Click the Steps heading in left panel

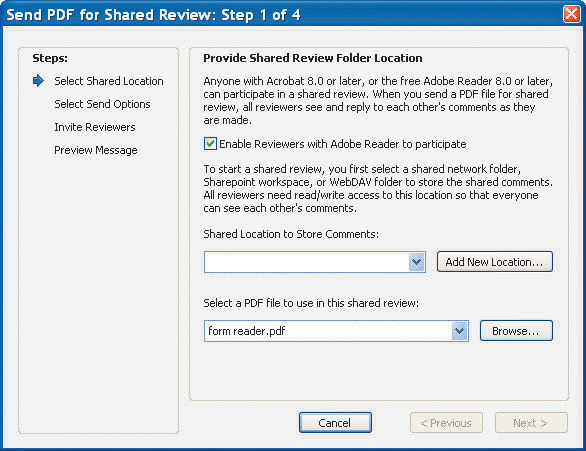(50, 58)
